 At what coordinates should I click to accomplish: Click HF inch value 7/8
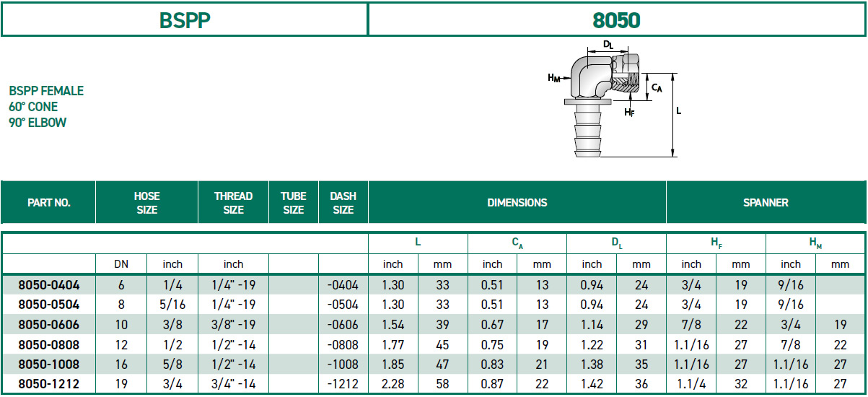tap(691, 325)
